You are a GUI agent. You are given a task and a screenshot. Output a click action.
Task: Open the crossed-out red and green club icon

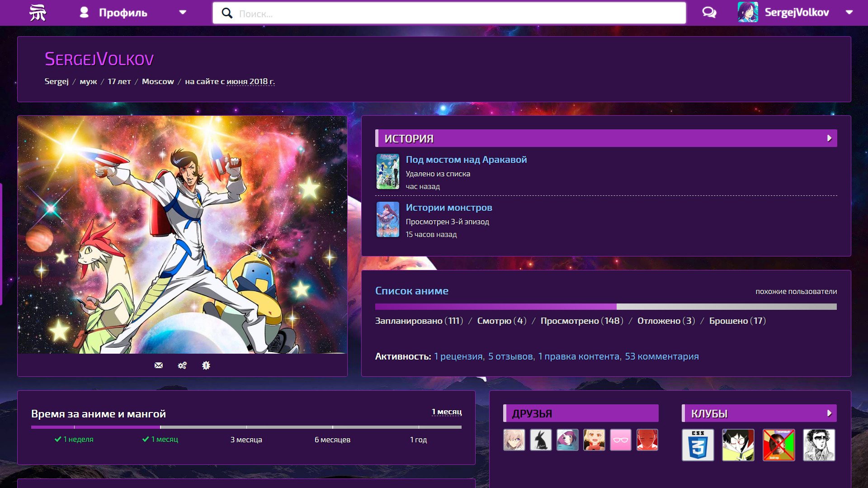point(778,445)
